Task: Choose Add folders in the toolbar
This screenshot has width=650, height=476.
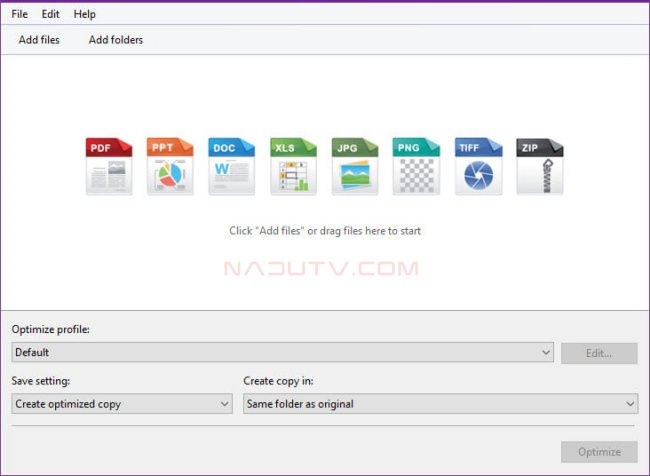Action: point(116,40)
